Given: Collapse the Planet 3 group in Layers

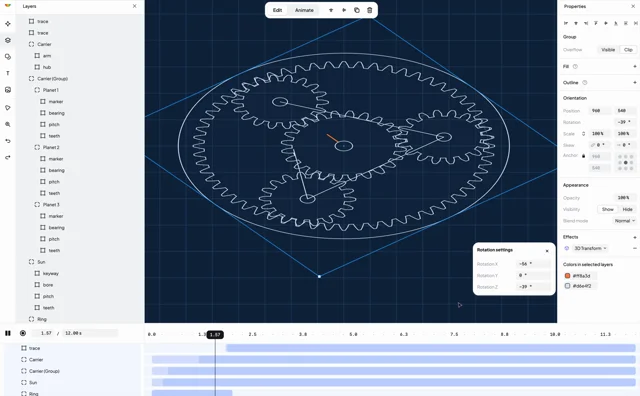Looking at the screenshot, I should [37, 205].
